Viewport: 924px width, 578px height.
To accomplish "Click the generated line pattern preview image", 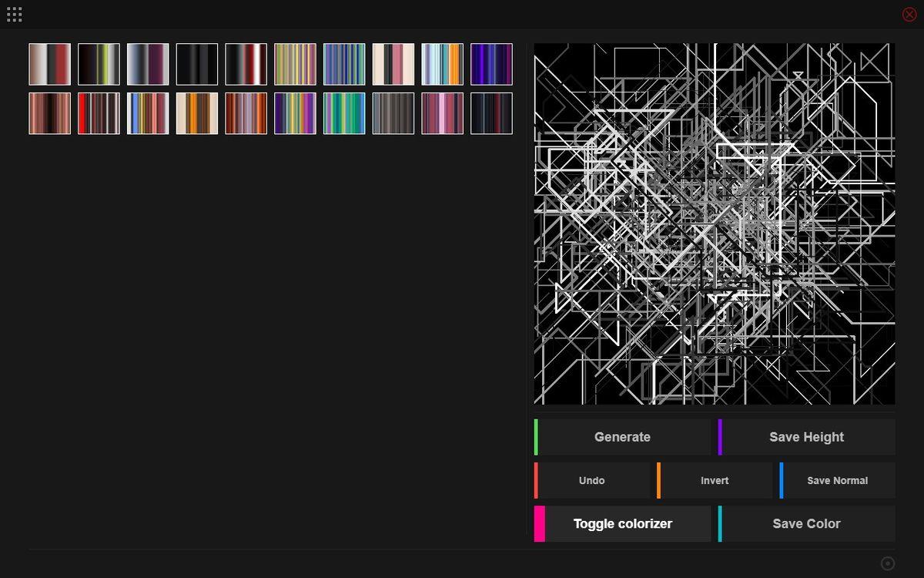I will 715,223.
